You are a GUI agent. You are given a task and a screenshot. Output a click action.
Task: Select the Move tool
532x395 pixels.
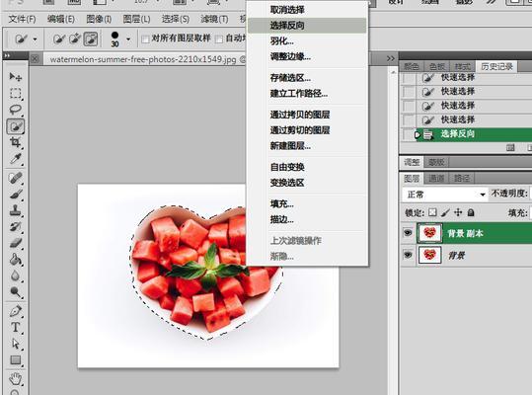click(15, 77)
